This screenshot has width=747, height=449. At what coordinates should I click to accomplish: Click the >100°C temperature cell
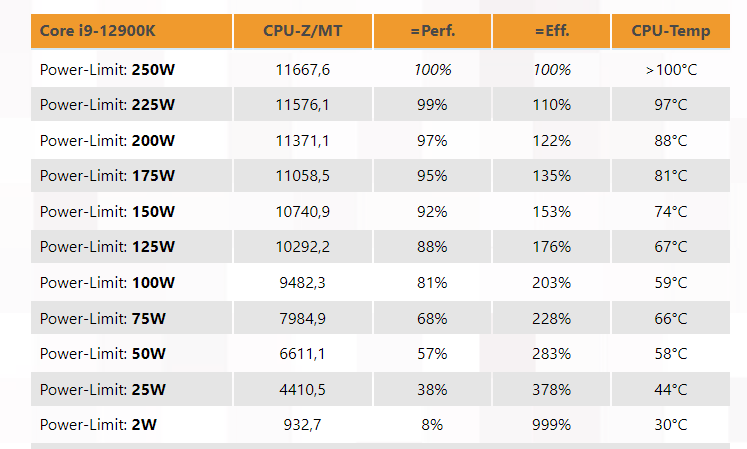[671, 70]
